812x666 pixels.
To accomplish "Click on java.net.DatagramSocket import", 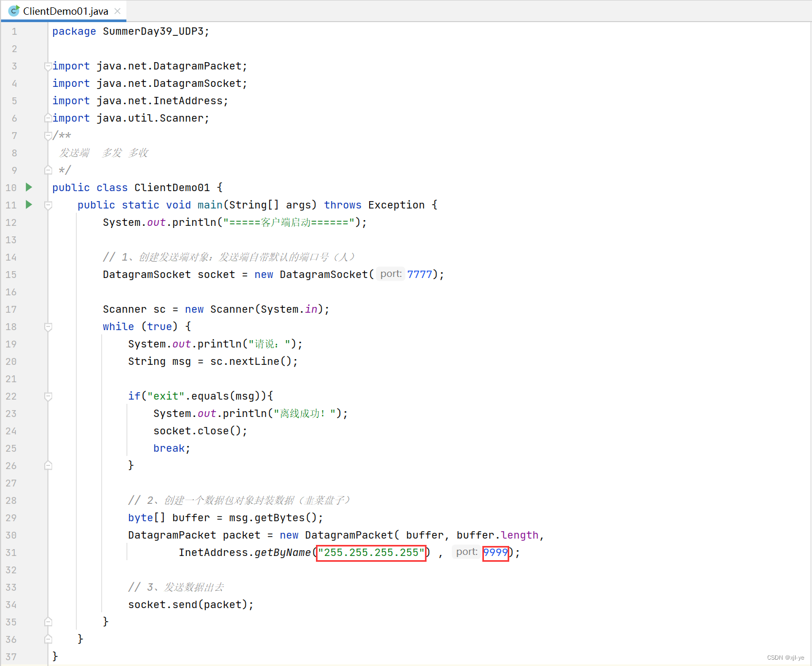I will click(x=169, y=84).
